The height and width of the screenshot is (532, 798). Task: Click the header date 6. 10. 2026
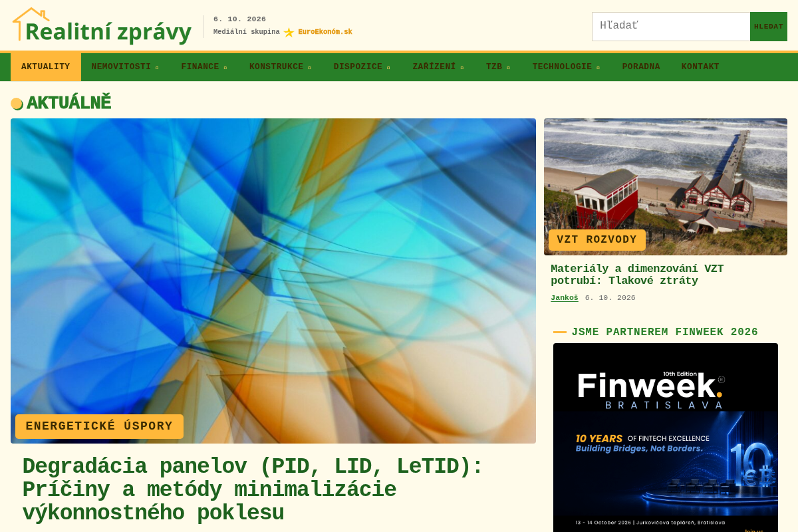(239, 19)
